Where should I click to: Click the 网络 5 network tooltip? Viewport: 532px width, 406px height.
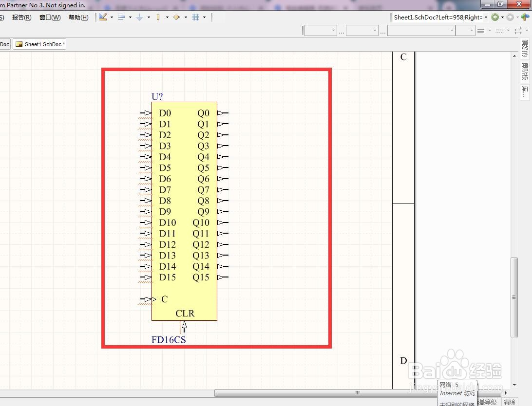click(x=449, y=385)
